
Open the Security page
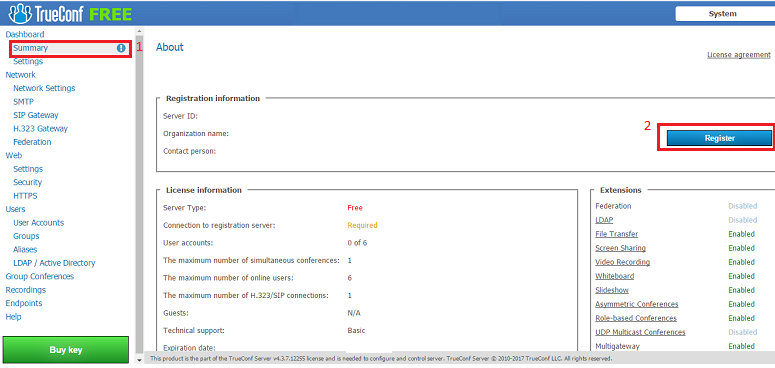coord(28,182)
